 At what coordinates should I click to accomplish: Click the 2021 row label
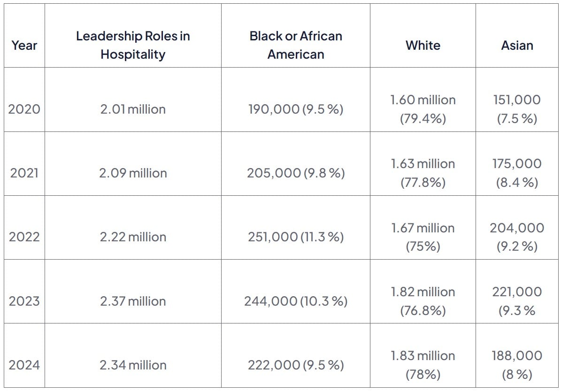(x=24, y=173)
